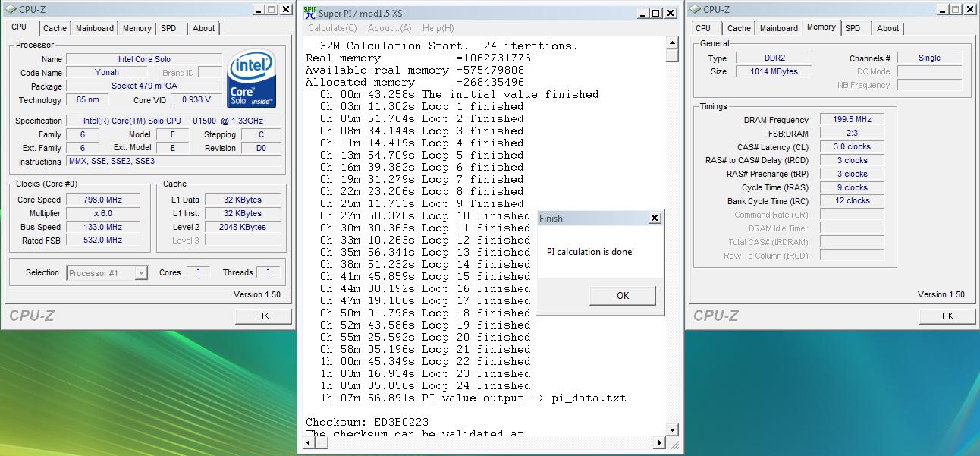Click Super PI horizontal scrollbar left arrow
This screenshot has height=456, width=980.
(308, 443)
